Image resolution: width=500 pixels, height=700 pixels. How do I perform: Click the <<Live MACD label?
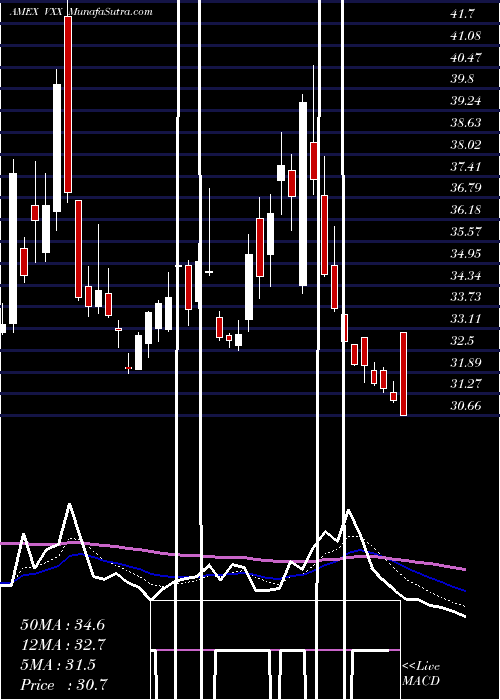click(x=421, y=673)
